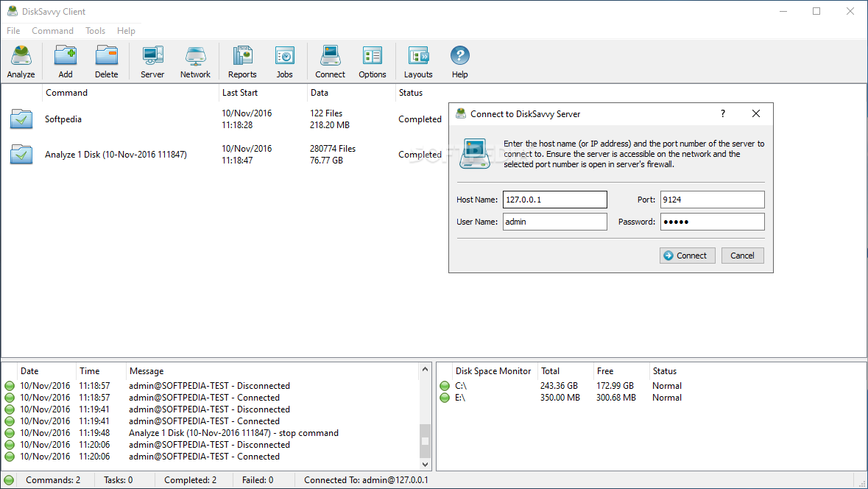
Task: Sort by the Status column header in commands list
Action: (x=411, y=93)
